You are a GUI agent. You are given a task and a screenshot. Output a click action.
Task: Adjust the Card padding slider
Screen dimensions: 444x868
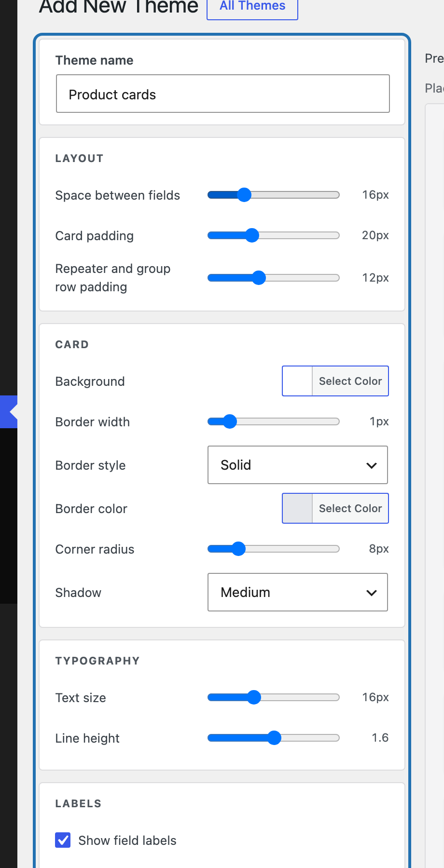274,235
